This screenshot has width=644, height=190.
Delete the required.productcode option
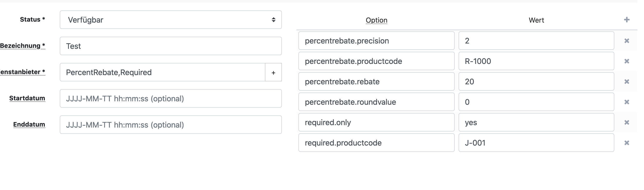click(x=627, y=143)
